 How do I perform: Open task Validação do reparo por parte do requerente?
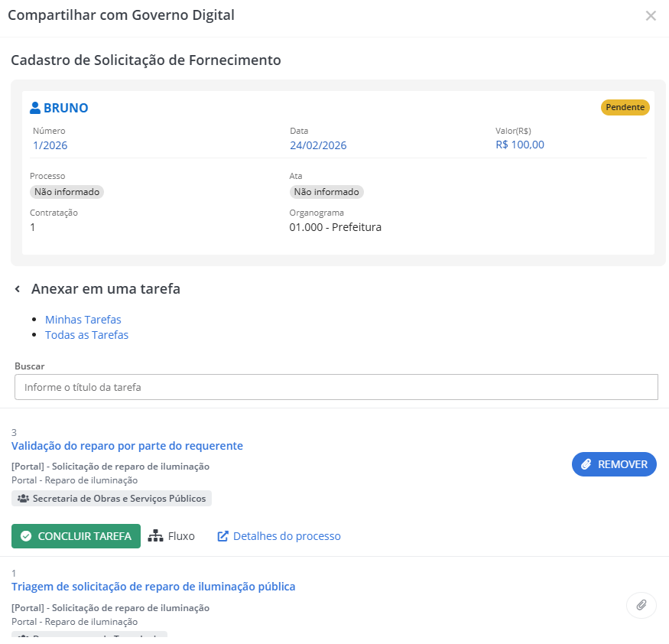127,446
